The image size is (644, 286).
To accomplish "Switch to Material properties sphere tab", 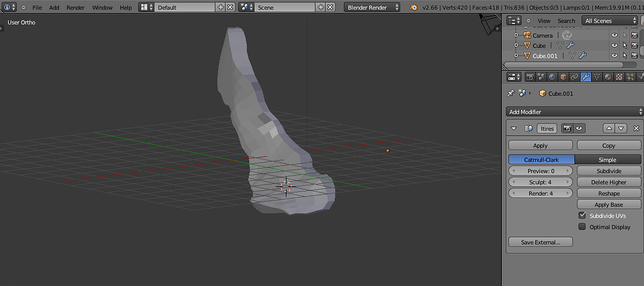I will [x=608, y=77].
